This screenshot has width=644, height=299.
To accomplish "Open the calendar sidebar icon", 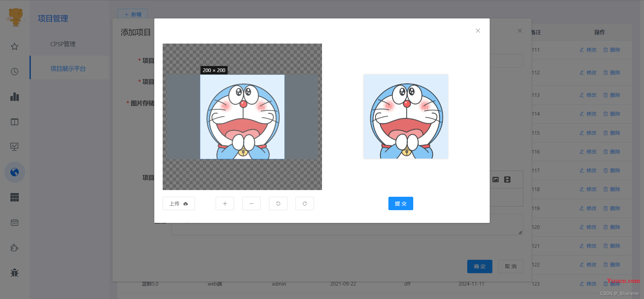I will pyautogui.click(x=14, y=223).
